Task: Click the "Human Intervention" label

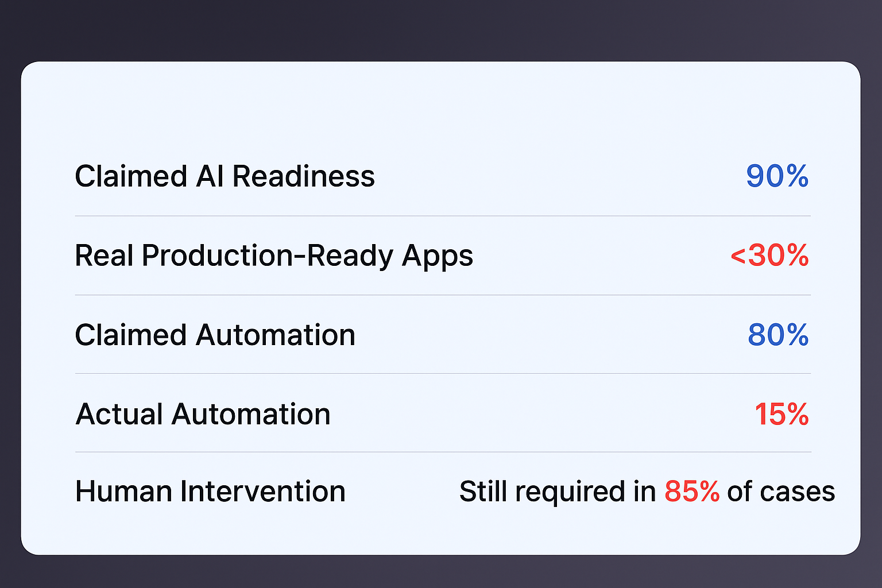Action: tap(210, 492)
